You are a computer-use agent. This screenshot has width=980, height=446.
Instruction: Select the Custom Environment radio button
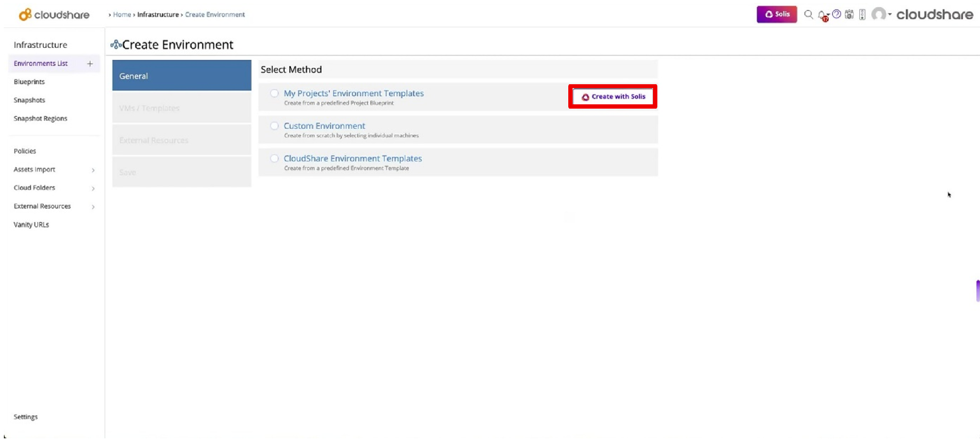[274, 126]
